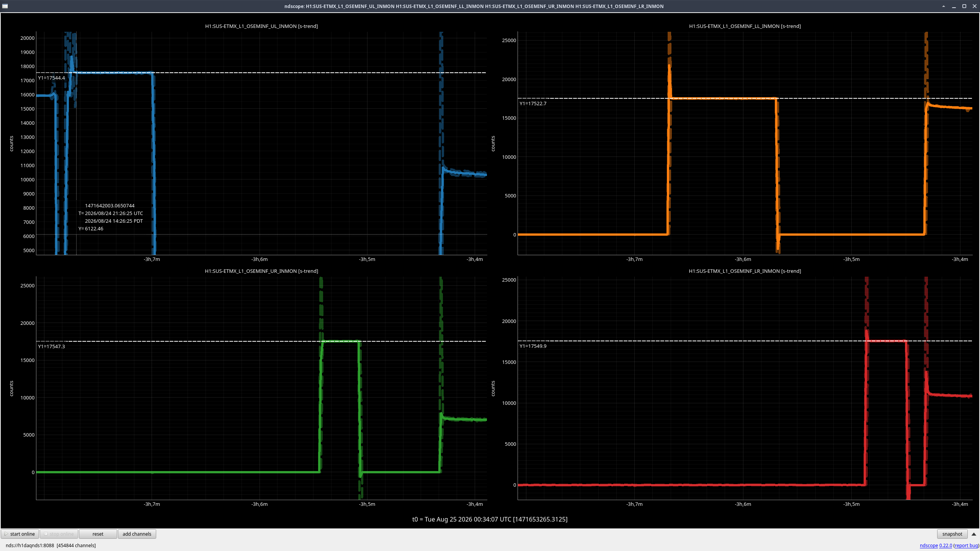Open the report bug link
The image size is (980, 551).
click(x=966, y=545)
